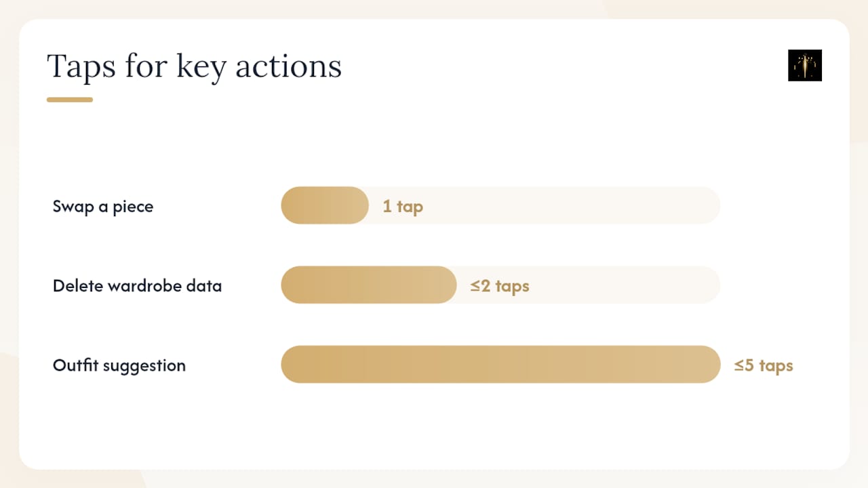Click the word 'piece' in the first label
Screen dimensions: 868x488
tap(133, 207)
